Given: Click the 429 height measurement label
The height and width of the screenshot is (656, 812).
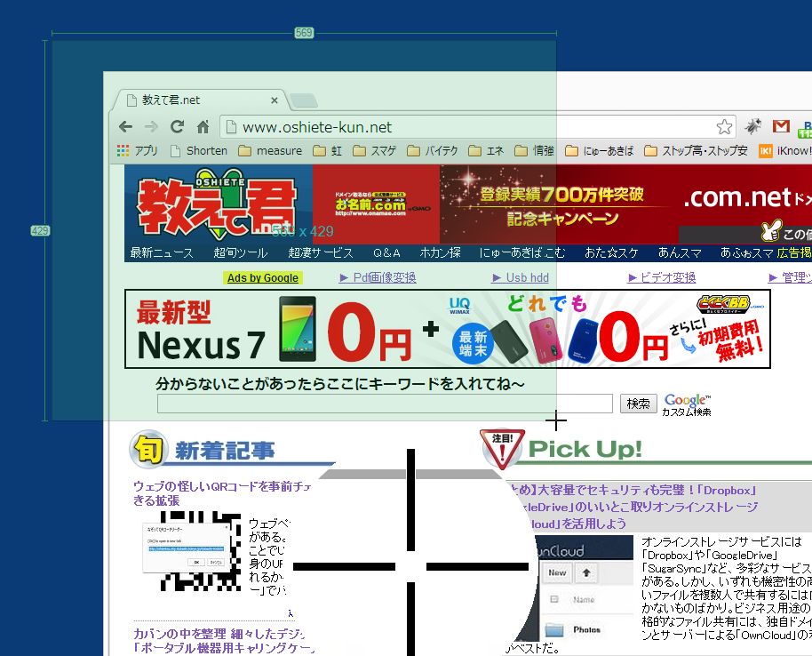Looking at the screenshot, I should pos(40,230).
